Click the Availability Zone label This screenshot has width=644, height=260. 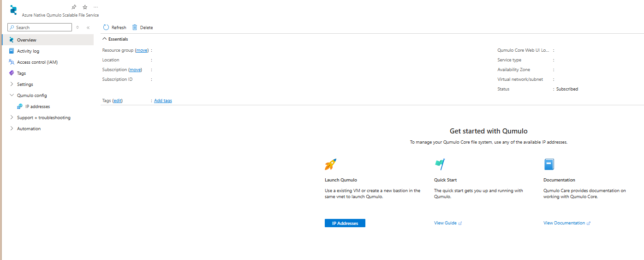click(513, 70)
